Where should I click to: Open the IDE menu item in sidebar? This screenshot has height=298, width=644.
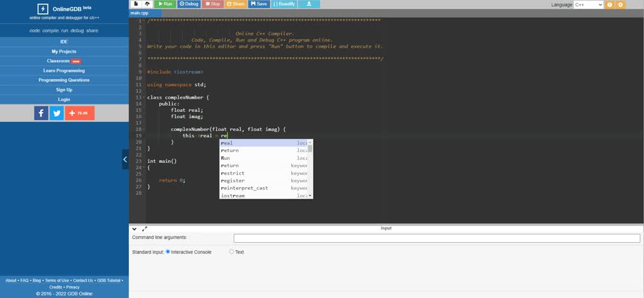coord(64,42)
